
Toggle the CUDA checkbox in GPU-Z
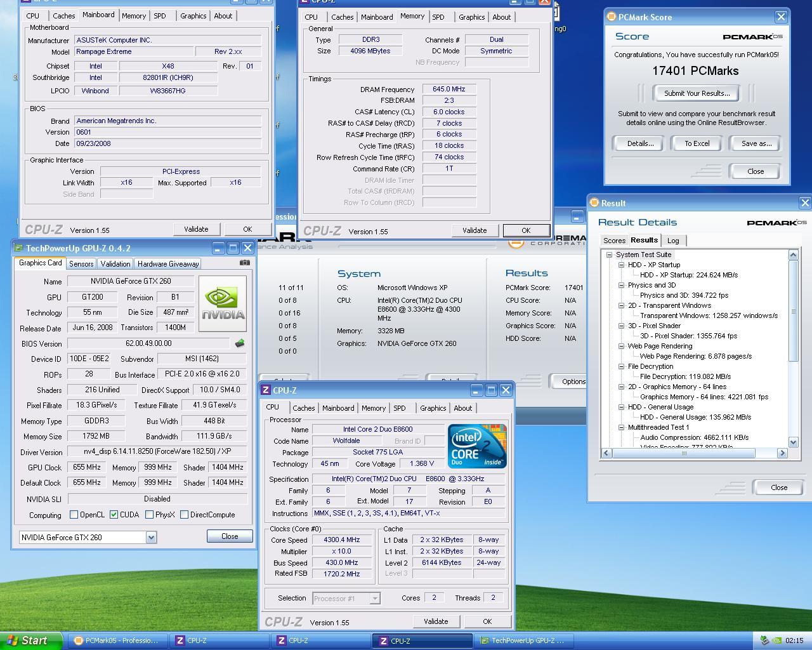point(114,515)
